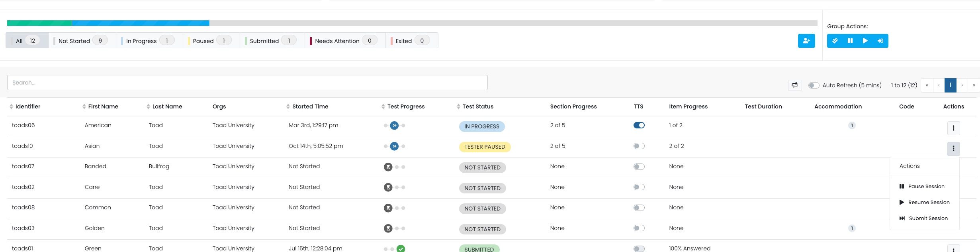Image resolution: width=980 pixels, height=252 pixels.
Task: Click the group pause icon
Action: coord(850,41)
